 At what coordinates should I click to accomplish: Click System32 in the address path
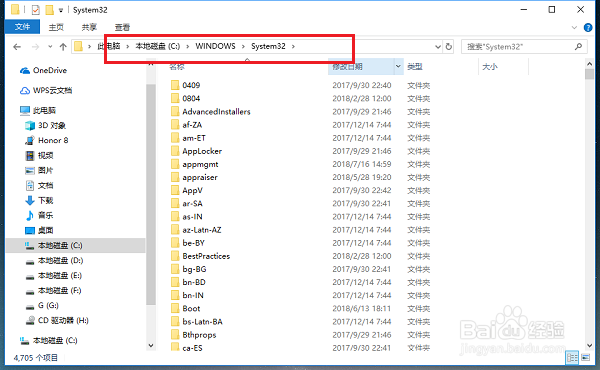pos(268,46)
